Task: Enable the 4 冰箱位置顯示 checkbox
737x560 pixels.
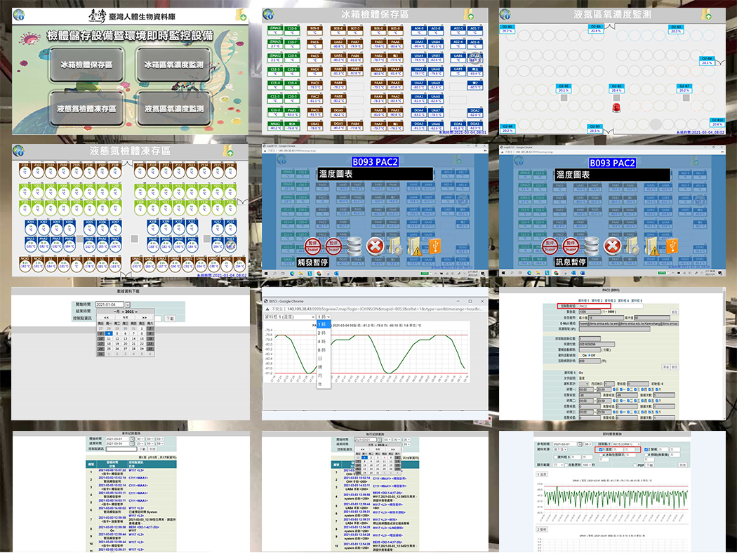Action: tap(602, 455)
